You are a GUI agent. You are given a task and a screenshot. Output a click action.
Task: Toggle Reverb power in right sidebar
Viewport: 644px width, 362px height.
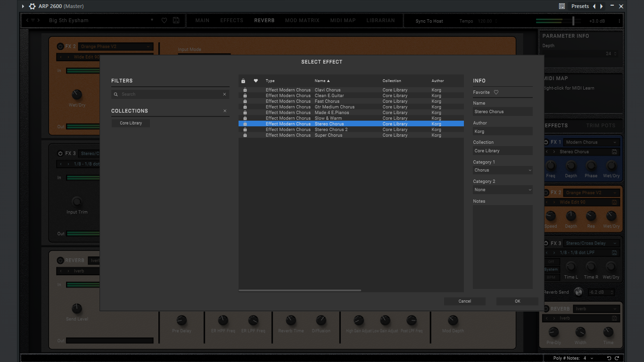(x=546, y=309)
